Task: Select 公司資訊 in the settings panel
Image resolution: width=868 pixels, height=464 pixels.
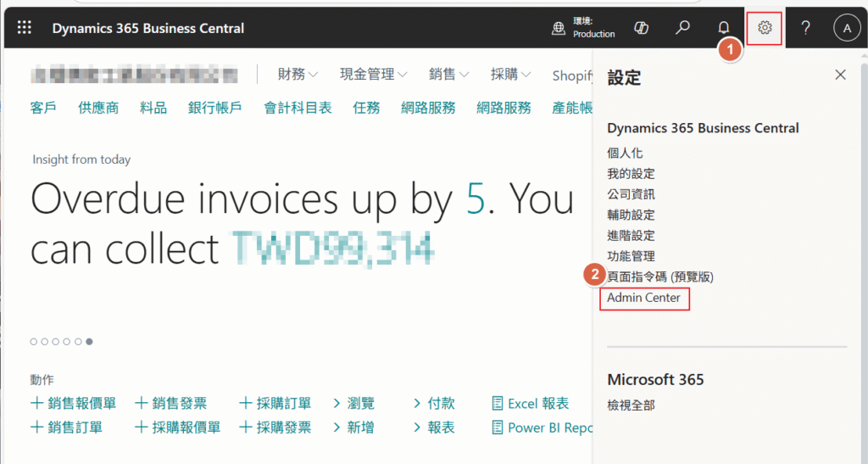Action: [631, 193]
